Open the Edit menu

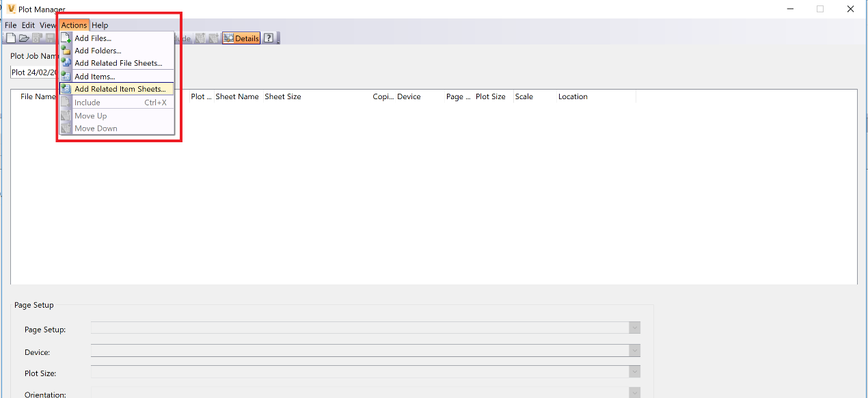point(28,25)
